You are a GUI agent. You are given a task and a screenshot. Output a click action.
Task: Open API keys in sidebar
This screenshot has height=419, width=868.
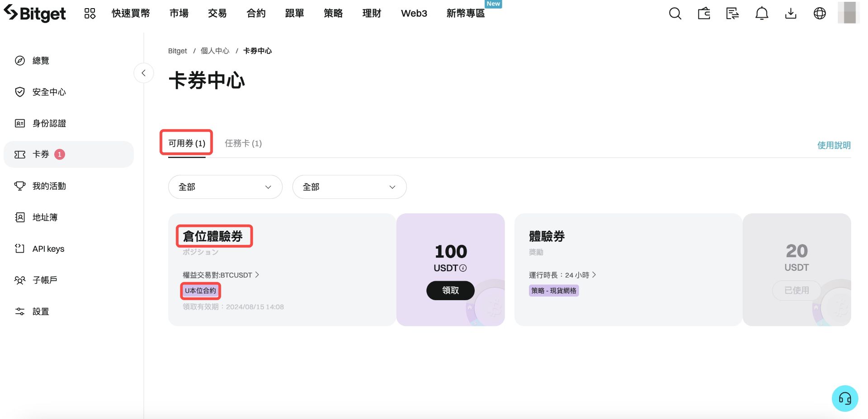pos(69,249)
